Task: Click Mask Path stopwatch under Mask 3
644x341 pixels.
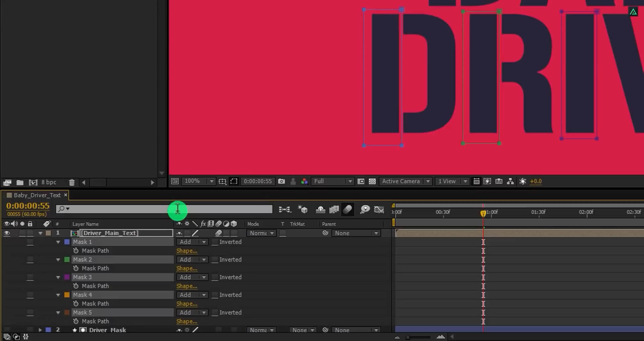Action: [x=76, y=286]
